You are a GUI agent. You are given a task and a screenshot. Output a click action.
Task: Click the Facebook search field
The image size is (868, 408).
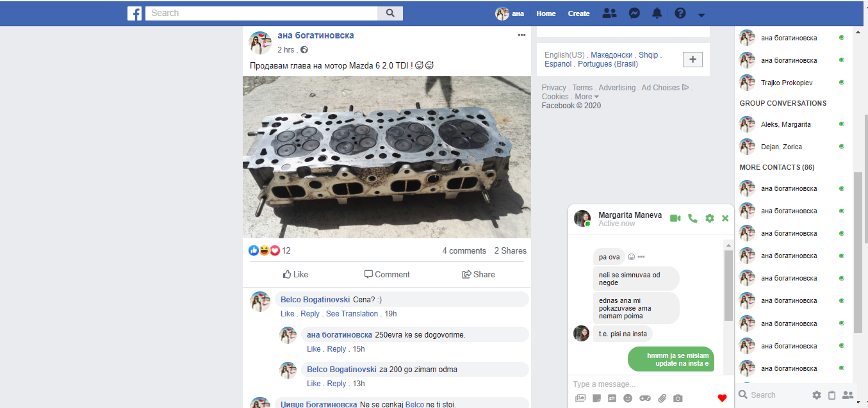tap(261, 13)
